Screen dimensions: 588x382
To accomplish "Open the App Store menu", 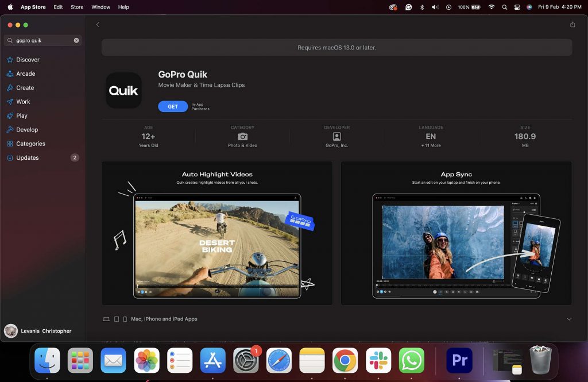I will [33, 7].
